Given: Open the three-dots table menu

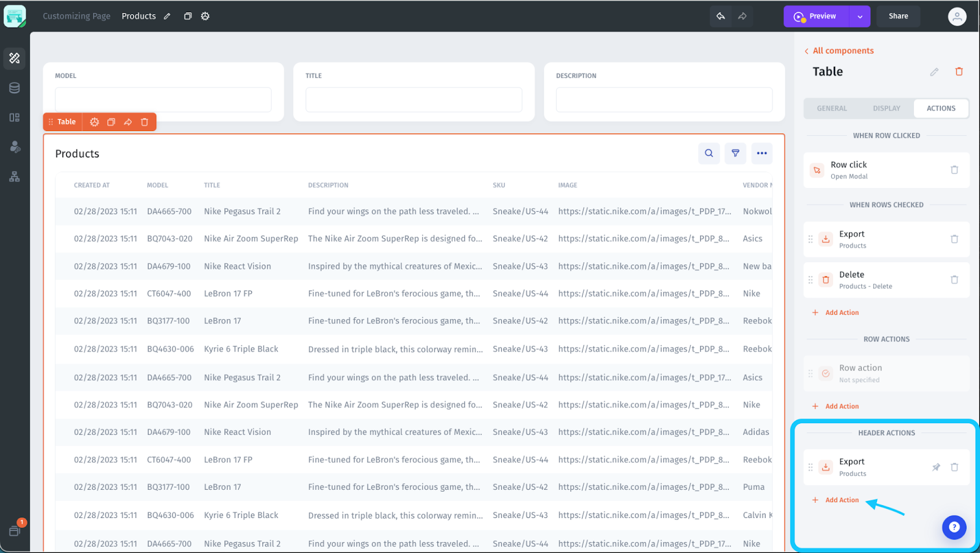Looking at the screenshot, I should (761, 153).
